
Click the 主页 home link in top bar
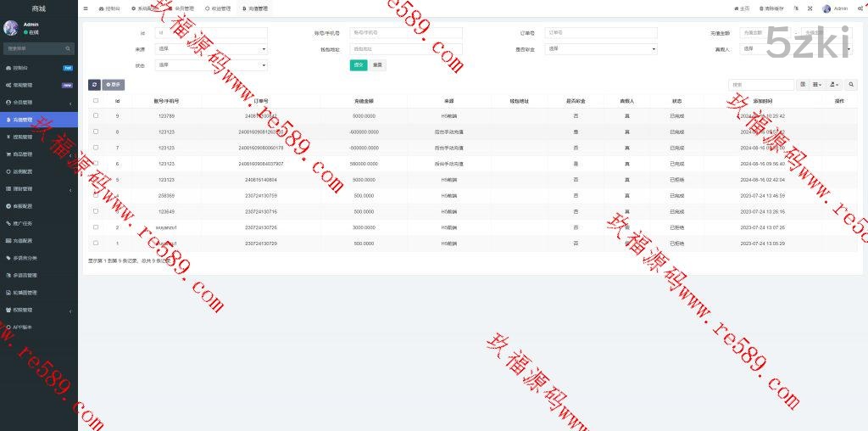pos(742,8)
